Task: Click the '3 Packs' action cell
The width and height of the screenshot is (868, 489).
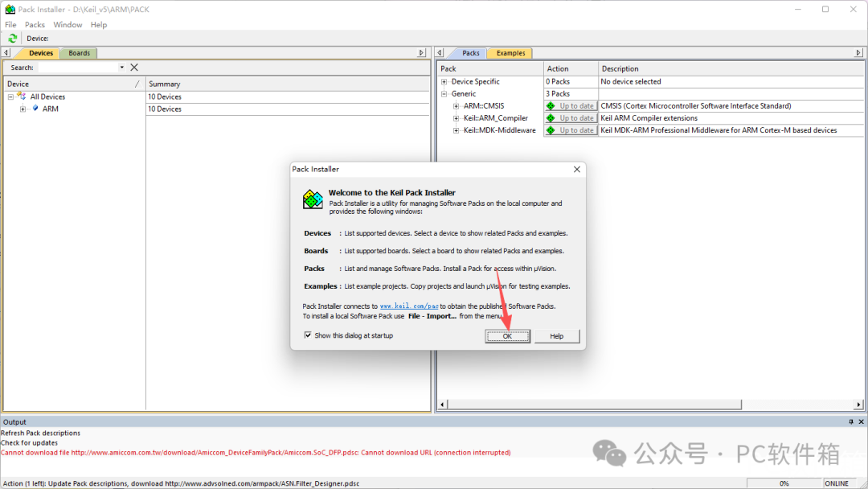Action: point(558,93)
